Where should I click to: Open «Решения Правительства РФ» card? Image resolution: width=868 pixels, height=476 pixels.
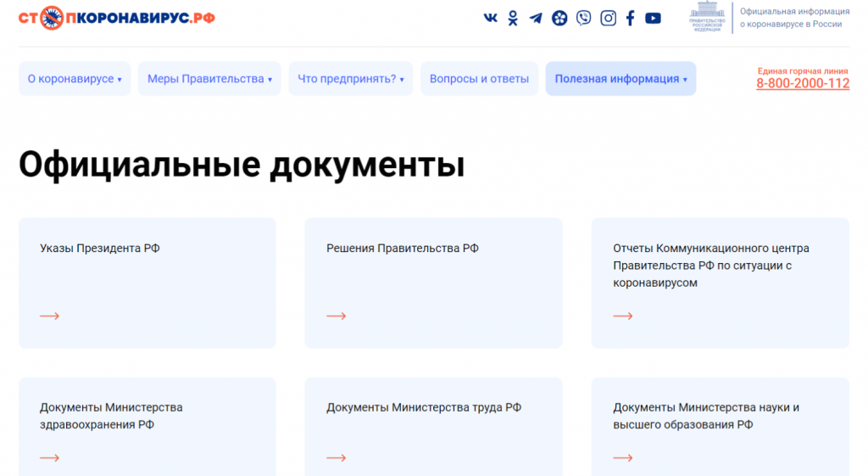[433, 283]
